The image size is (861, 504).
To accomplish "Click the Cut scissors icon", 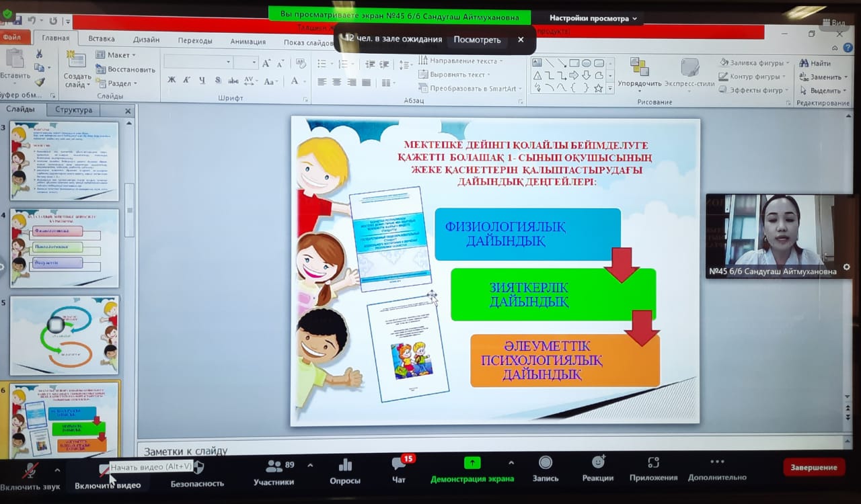I will click(x=40, y=54).
